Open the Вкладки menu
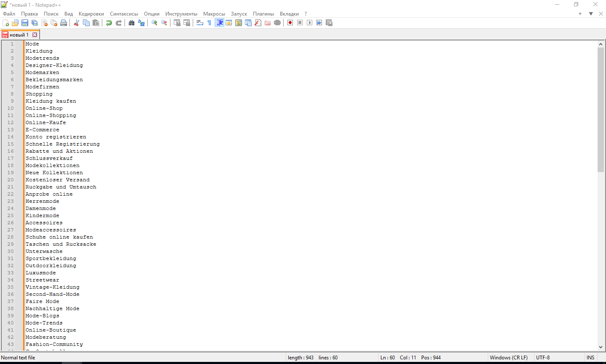 pos(289,14)
